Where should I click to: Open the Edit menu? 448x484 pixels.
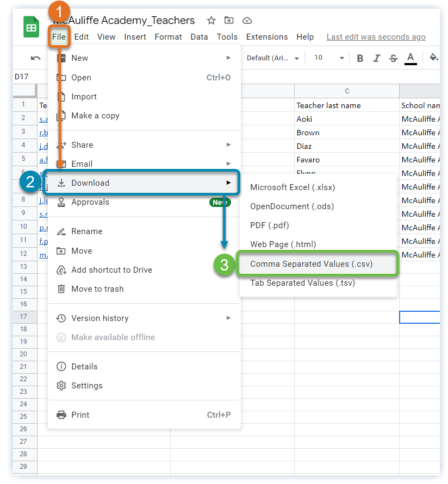coord(82,37)
